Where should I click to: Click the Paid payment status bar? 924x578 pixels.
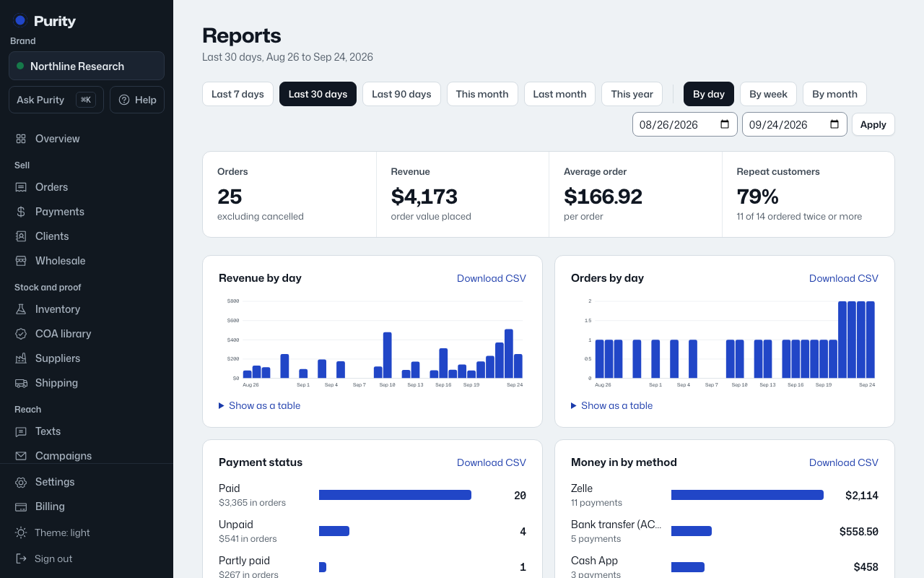click(x=395, y=495)
